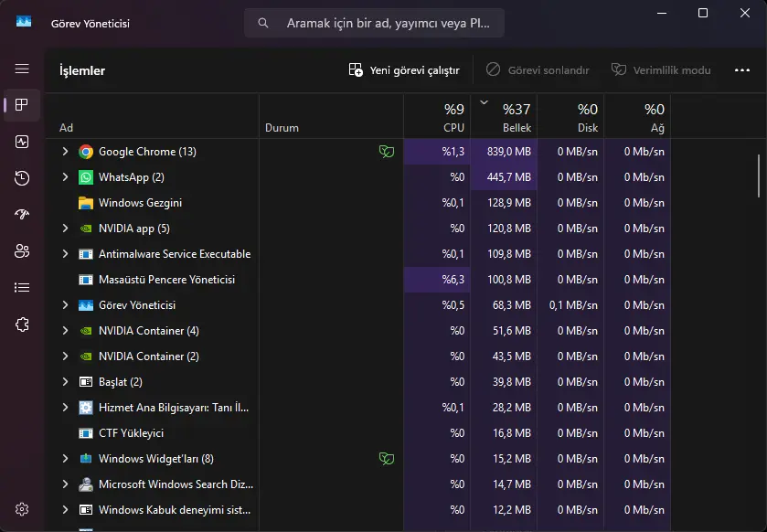The height and width of the screenshot is (532, 767).
Task: Open the Users page icon
Action: click(x=22, y=250)
